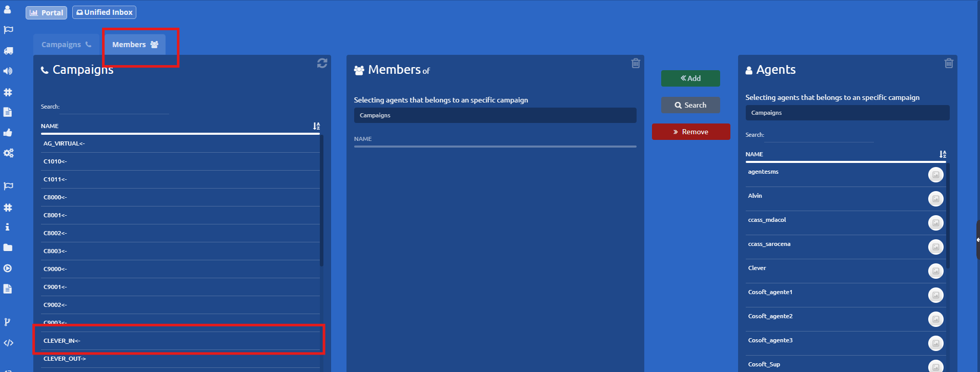Click the trash icon in Agents panel
This screenshot has height=372, width=980.
949,63
